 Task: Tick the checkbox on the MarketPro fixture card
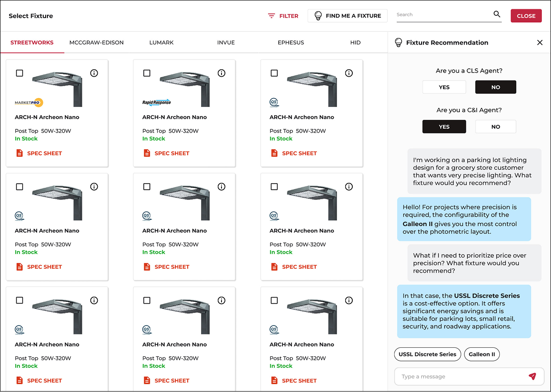click(20, 73)
